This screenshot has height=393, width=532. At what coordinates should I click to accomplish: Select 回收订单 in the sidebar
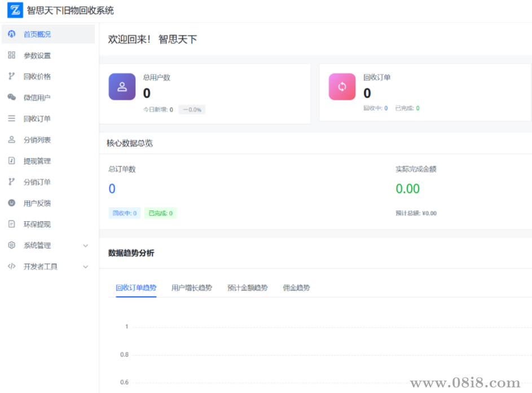coord(34,118)
